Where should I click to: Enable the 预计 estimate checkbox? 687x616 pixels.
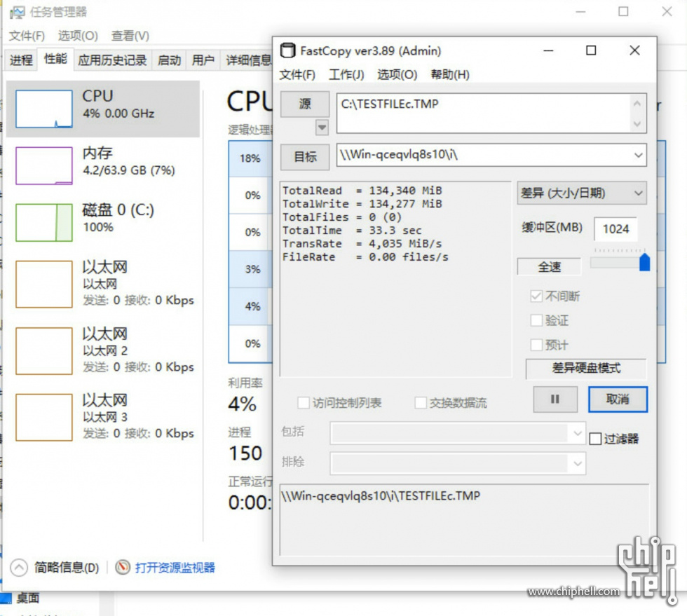pos(536,345)
